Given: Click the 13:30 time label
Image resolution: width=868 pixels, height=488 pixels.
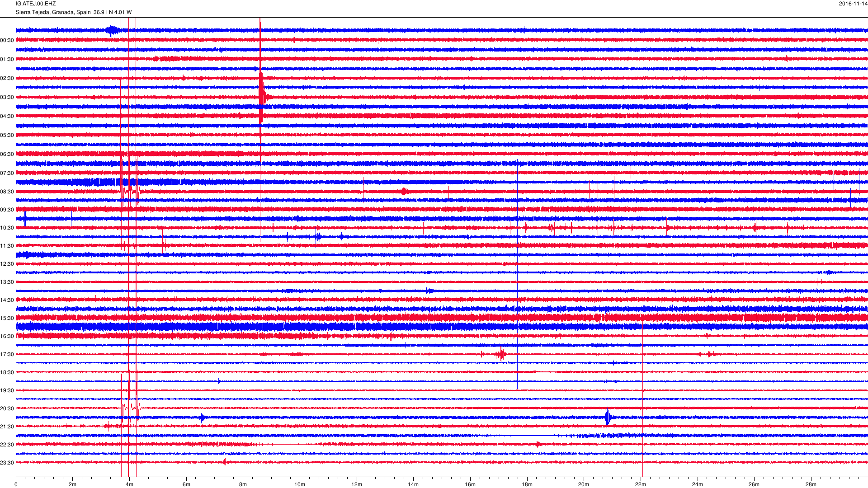Looking at the screenshot, I should 7,282.
